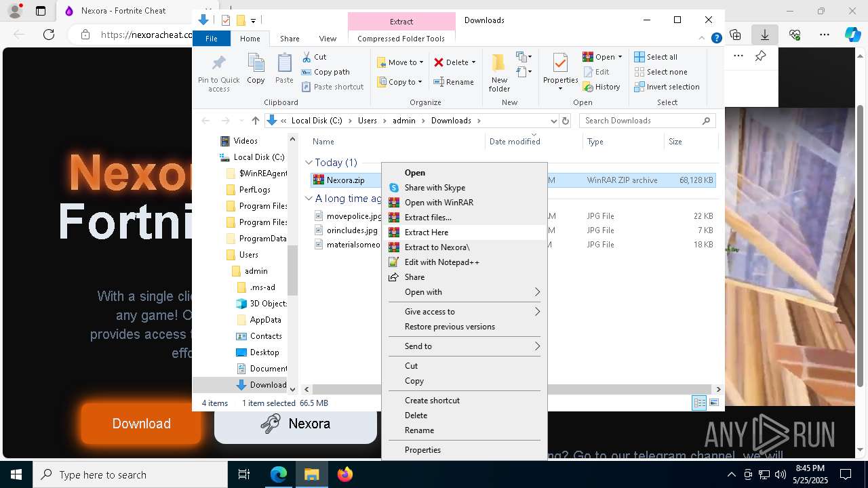868x488 pixels.
Task: Open Copy to dropdown
Action: click(x=399, y=82)
